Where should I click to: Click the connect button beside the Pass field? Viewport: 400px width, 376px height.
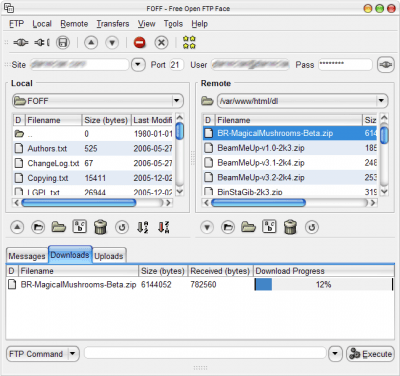(x=385, y=64)
